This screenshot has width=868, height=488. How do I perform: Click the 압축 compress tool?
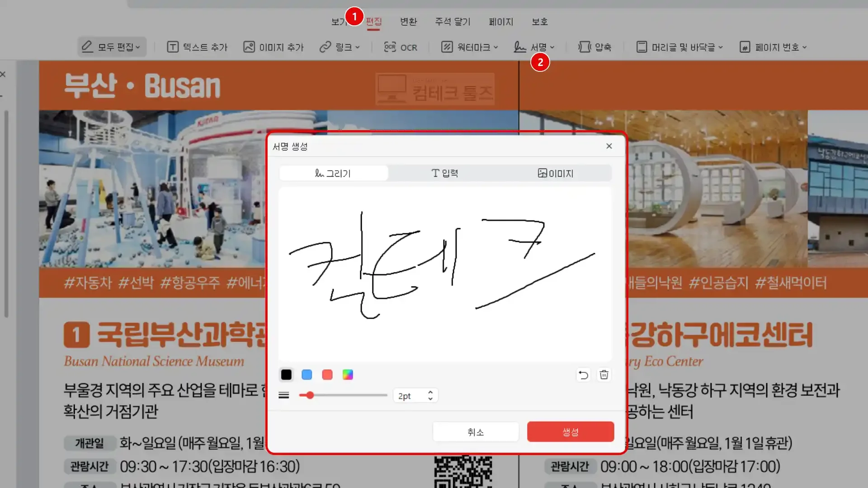[x=594, y=47]
